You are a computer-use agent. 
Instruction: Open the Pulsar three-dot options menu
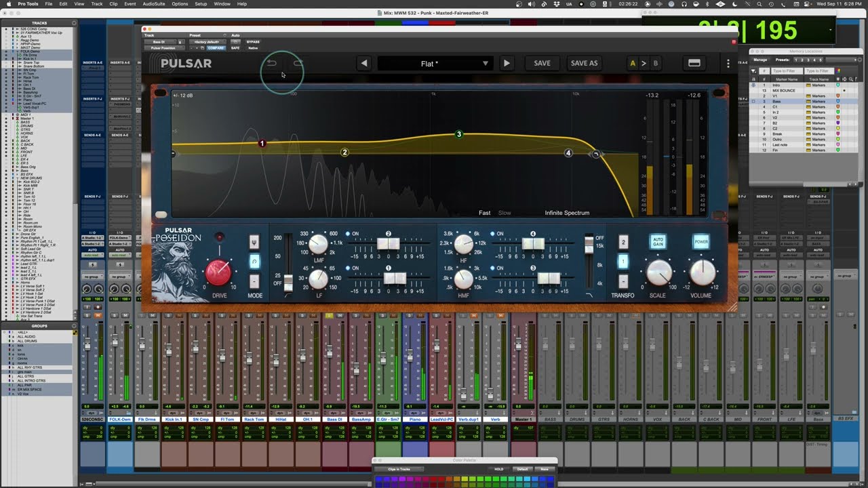tap(728, 64)
